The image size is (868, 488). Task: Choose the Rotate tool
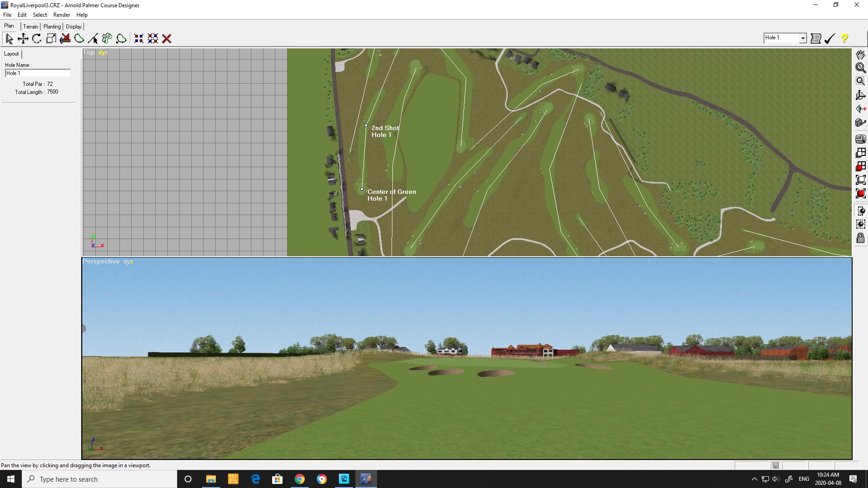tap(37, 39)
